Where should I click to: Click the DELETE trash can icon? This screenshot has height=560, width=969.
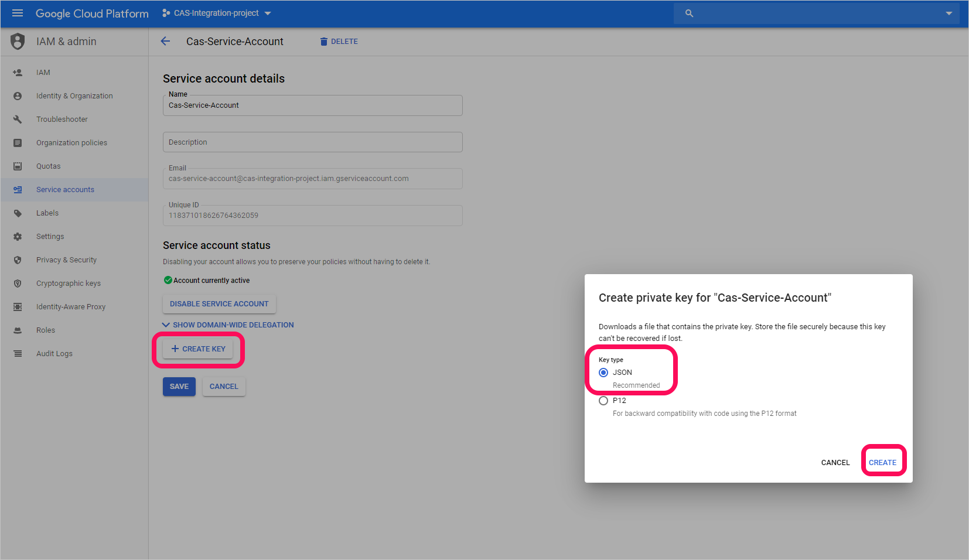point(323,42)
